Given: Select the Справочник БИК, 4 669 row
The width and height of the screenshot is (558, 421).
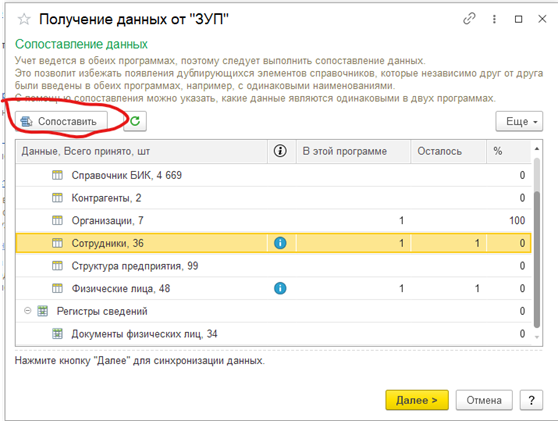Looking at the screenshot, I should pos(273,175).
